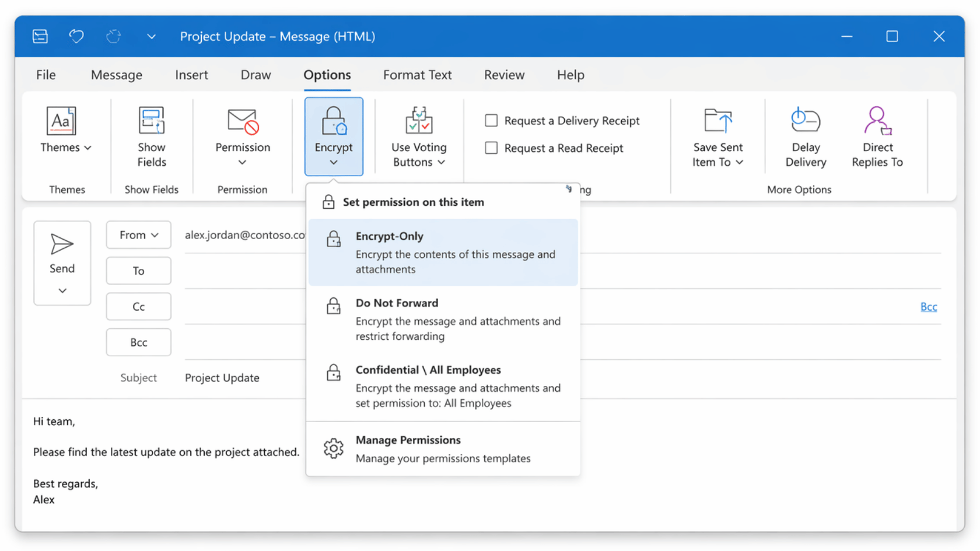Expand the Save Sent Item To chevron
This screenshot has width=980, height=551.
[740, 163]
